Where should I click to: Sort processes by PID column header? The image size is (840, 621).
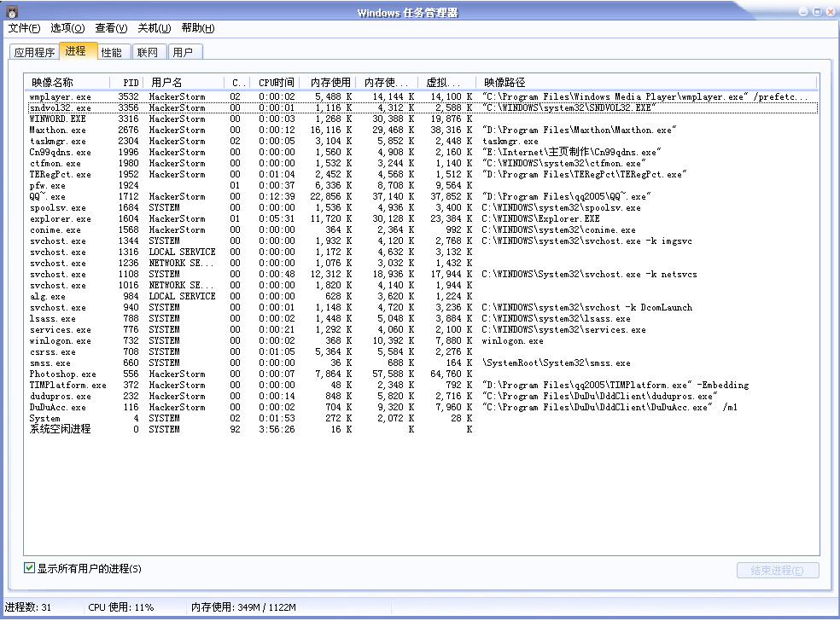pos(128,83)
